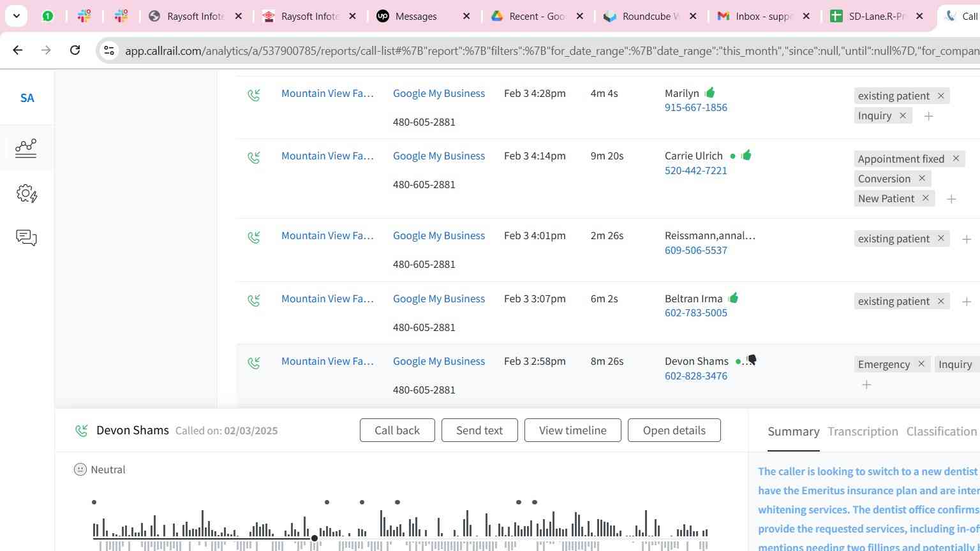
Task: Remove existing patient tag from Beltran Irma call
Action: click(x=940, y=301)
